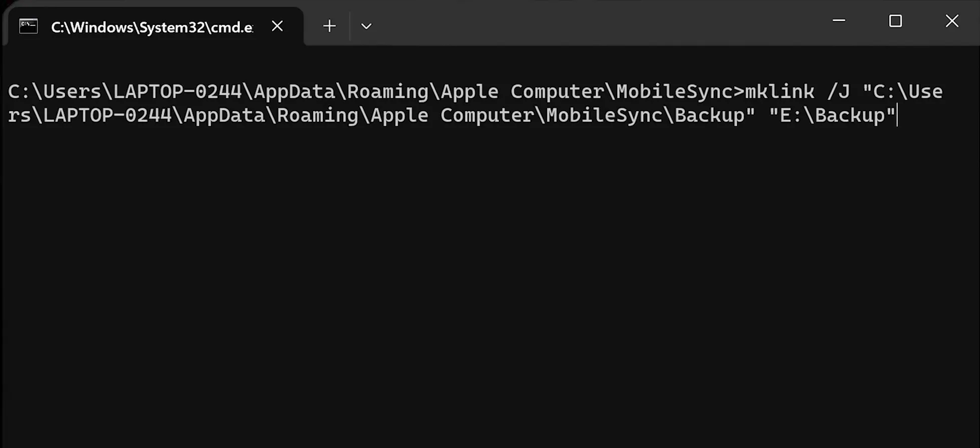The width and height of the screenshot is (980, 448).
Task: Open a new terminal tab
Action: click(329, 26)
